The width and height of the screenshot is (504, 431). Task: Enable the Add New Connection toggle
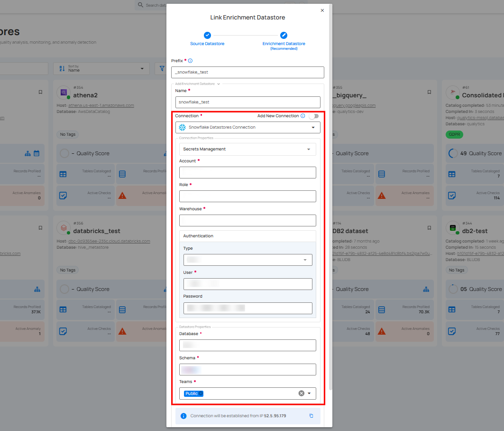point(313,116)
